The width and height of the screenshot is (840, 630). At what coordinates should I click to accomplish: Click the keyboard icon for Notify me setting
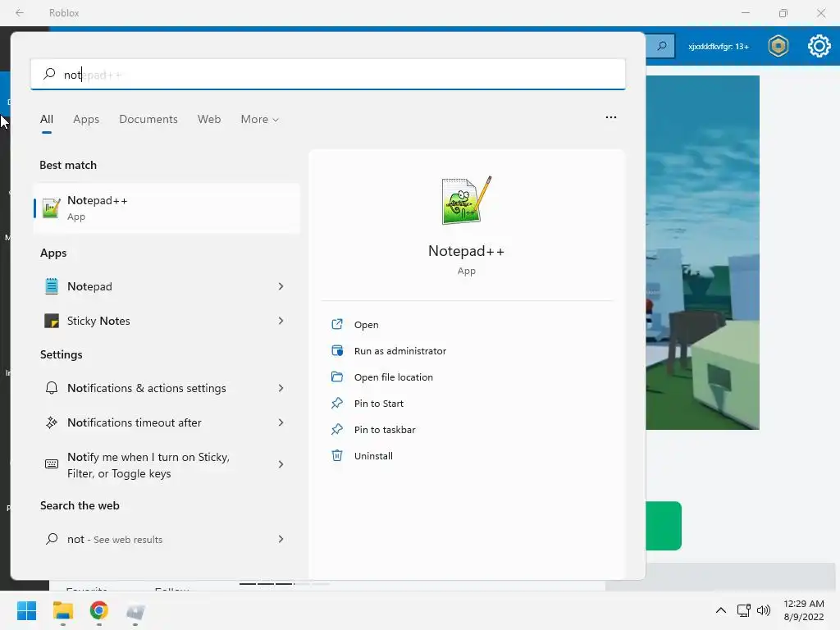[x=52, y=464]
